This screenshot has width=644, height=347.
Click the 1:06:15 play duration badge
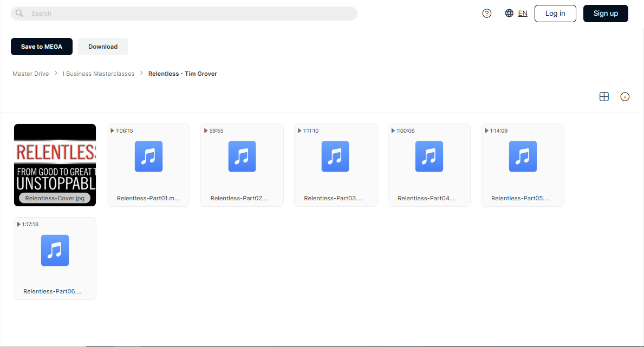pos(121,130)
